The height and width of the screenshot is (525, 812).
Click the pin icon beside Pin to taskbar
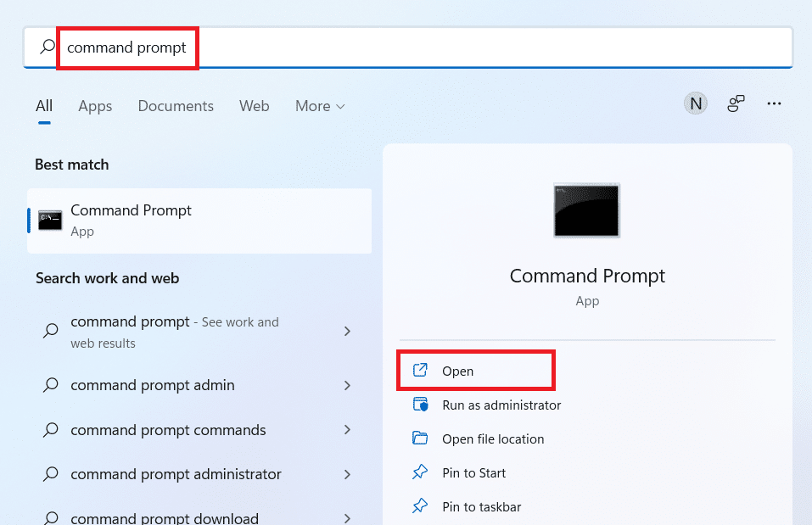point(420,505)
